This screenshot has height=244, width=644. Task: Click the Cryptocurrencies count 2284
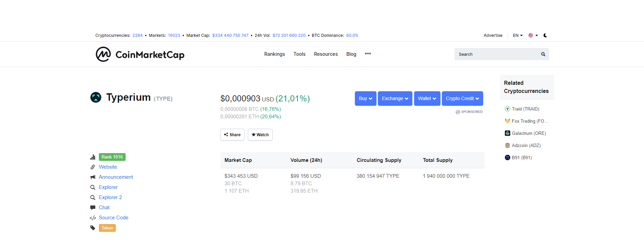point(137,35)
